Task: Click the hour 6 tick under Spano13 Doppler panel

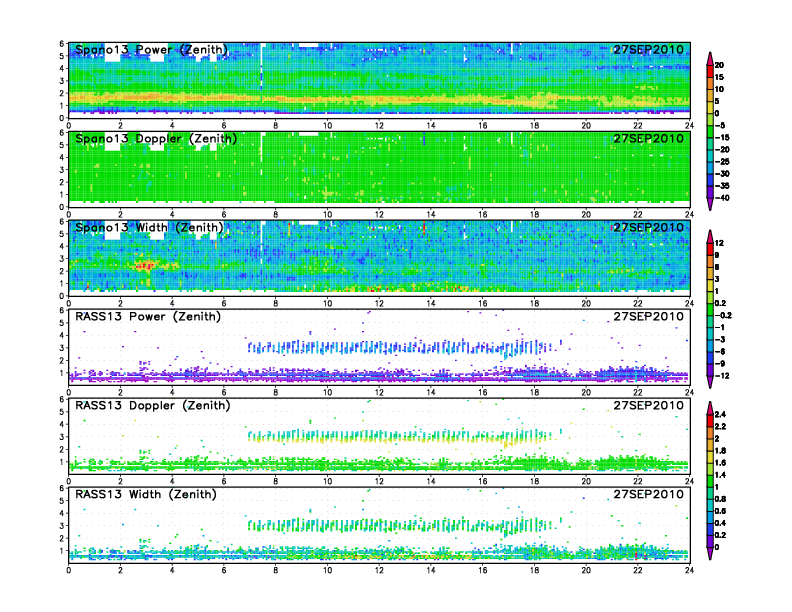Action: click(x=224, y=215)
